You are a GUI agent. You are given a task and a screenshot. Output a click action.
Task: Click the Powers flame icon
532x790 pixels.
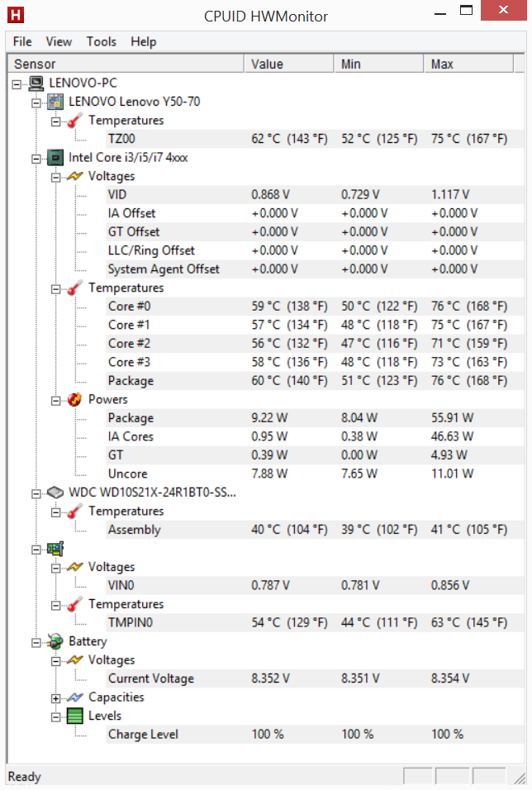(x=74, y=399)
